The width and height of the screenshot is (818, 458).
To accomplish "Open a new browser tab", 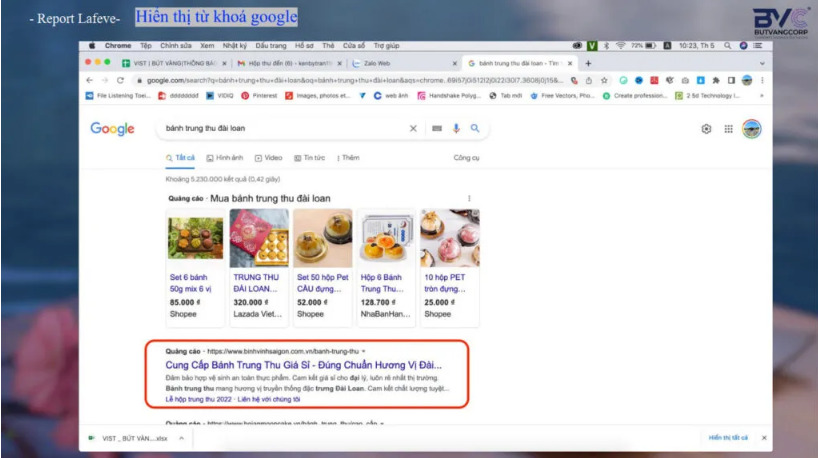I will click(588, 63).
